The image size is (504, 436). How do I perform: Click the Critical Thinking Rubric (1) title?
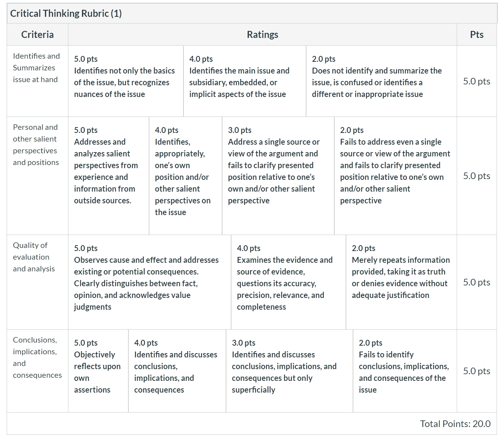pos(66,13)
